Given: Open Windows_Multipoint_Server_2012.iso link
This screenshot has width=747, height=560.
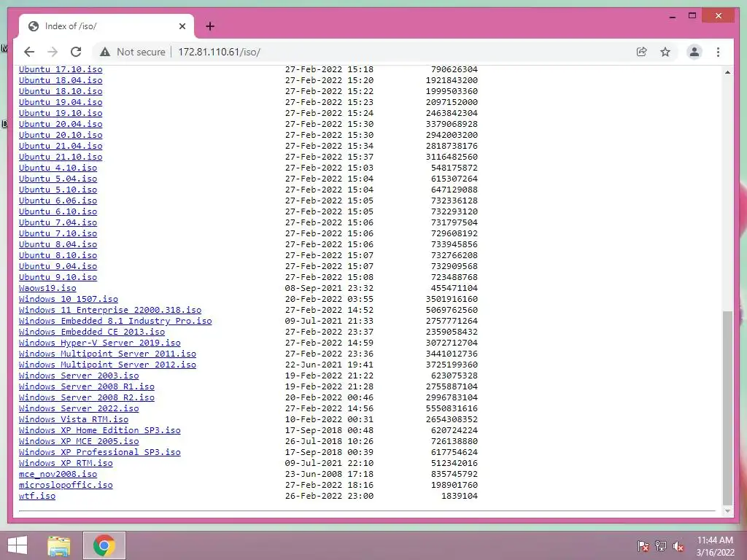Looking at the screenshot, I should pos(108,365).
